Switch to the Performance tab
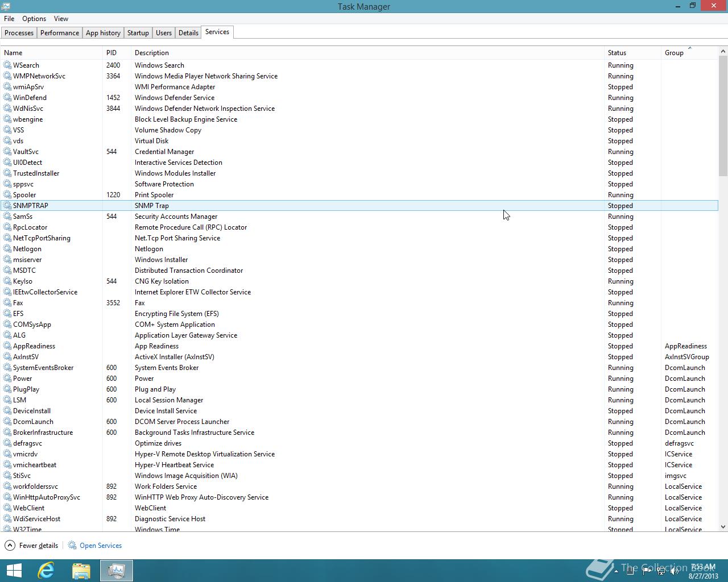728x582 pixels. click(x=60, y=33)
